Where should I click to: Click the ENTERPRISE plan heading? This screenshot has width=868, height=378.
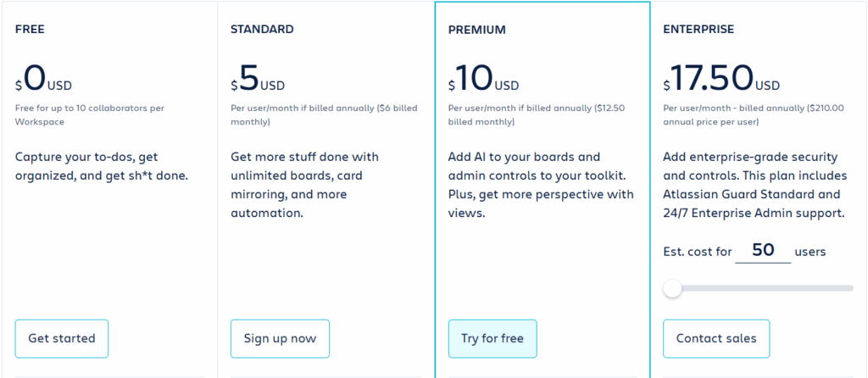point(698,30)
